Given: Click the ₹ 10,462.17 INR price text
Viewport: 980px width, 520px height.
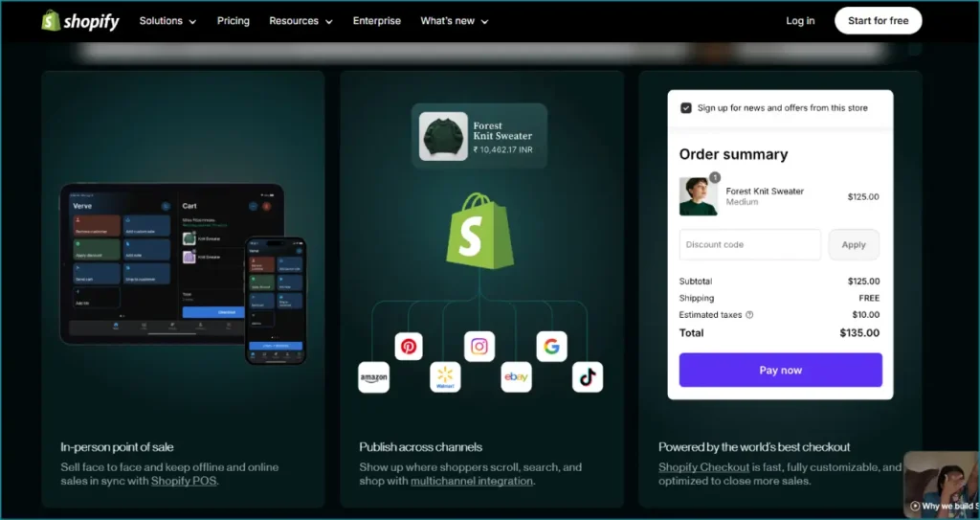Looking at the screenshot, I should tap(503, 150).
